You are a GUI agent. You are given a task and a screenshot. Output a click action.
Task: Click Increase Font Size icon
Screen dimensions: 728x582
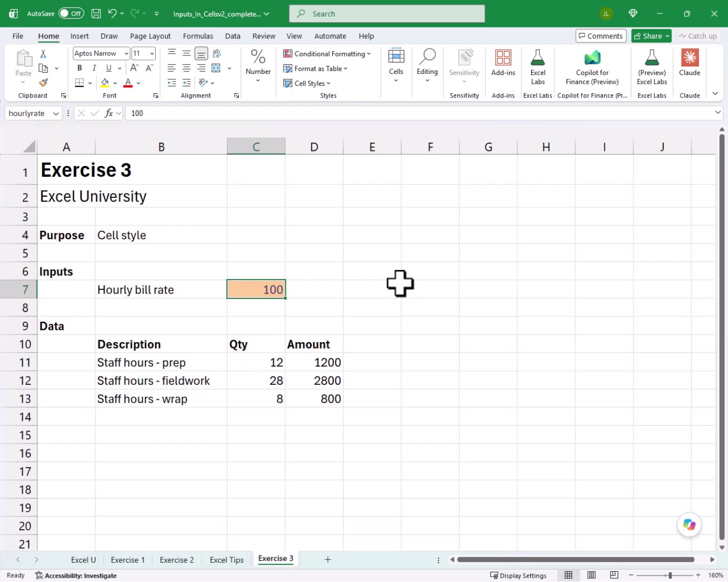click(x=134, y=68)
